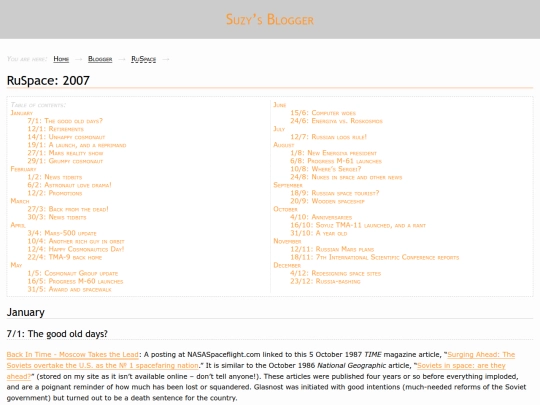Open the Blogger breadcrumb link

(100, 59)
